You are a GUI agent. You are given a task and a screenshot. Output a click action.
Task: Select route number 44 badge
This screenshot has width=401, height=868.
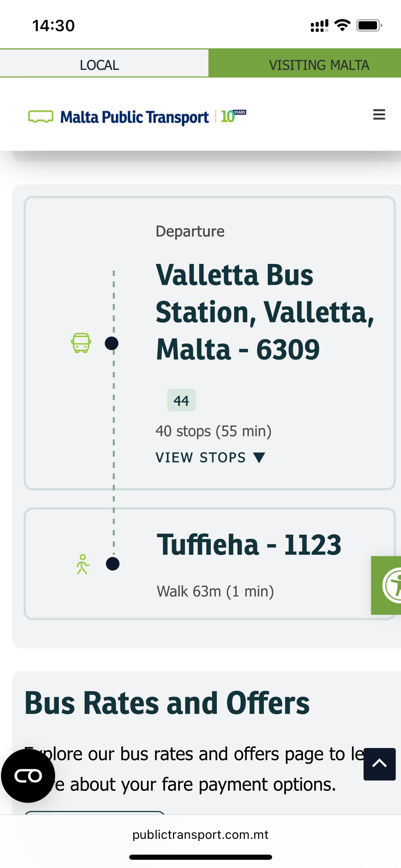(181, 400)
